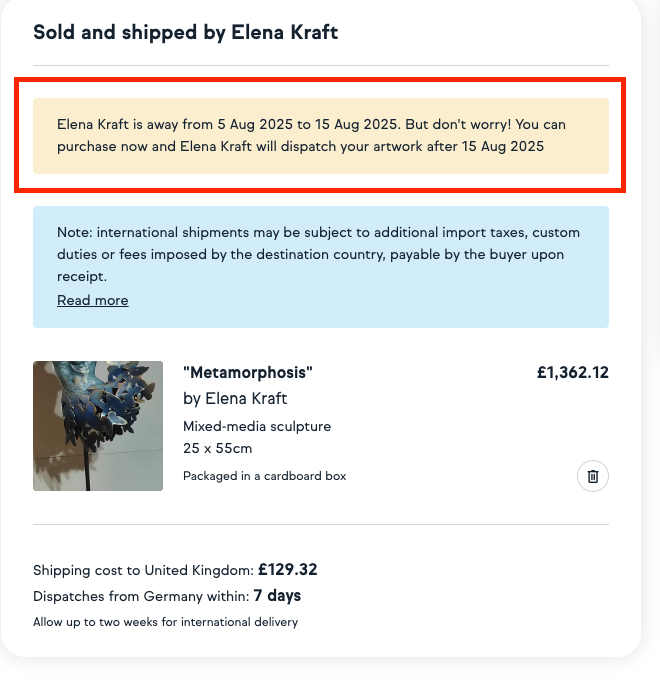Click the artwork price £1,362.12
Screen dimensions: 660x686
(x=573, y=372)
